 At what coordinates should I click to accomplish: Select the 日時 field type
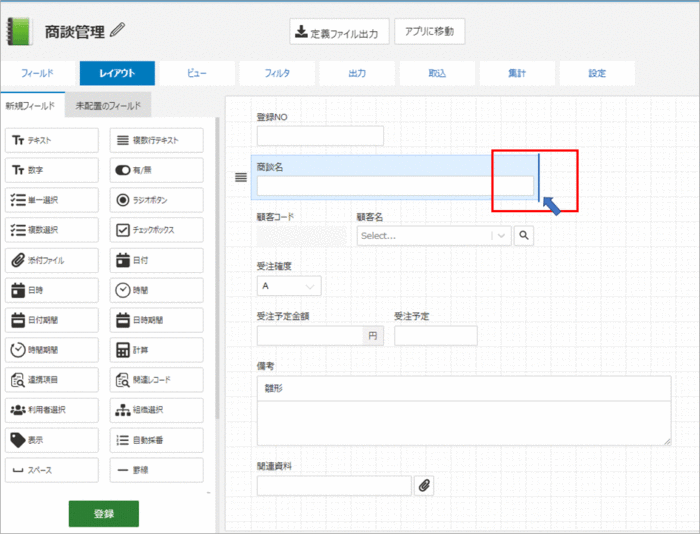tap(52, 290)
